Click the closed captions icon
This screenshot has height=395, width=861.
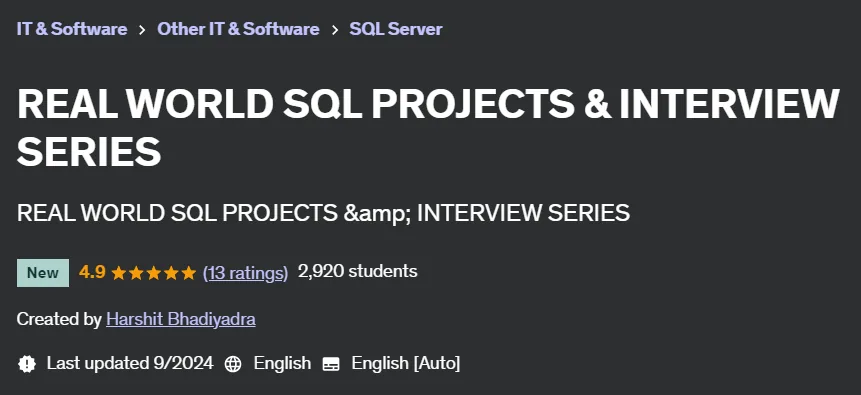tap(331, 364)
